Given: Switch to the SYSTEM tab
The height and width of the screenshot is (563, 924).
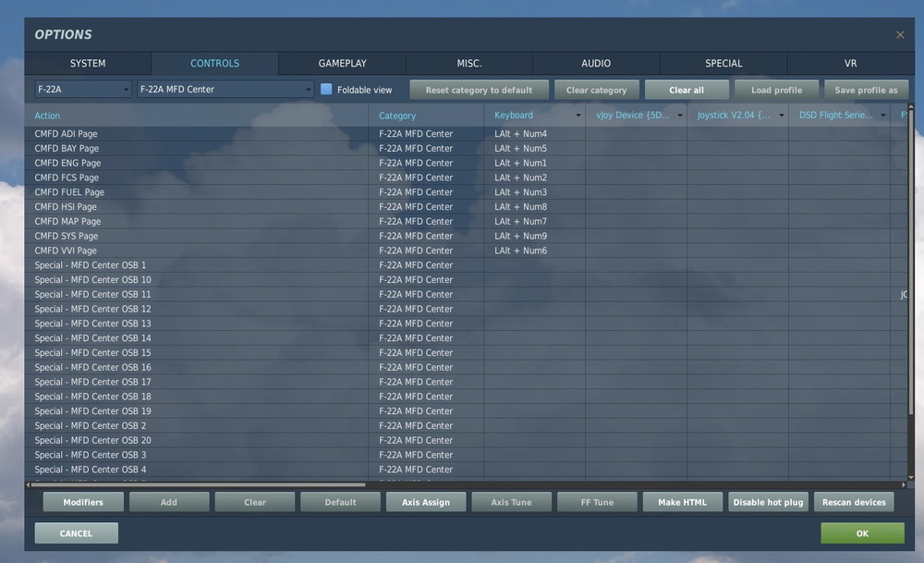Looking at the screenshot, I should coord(88,63).
